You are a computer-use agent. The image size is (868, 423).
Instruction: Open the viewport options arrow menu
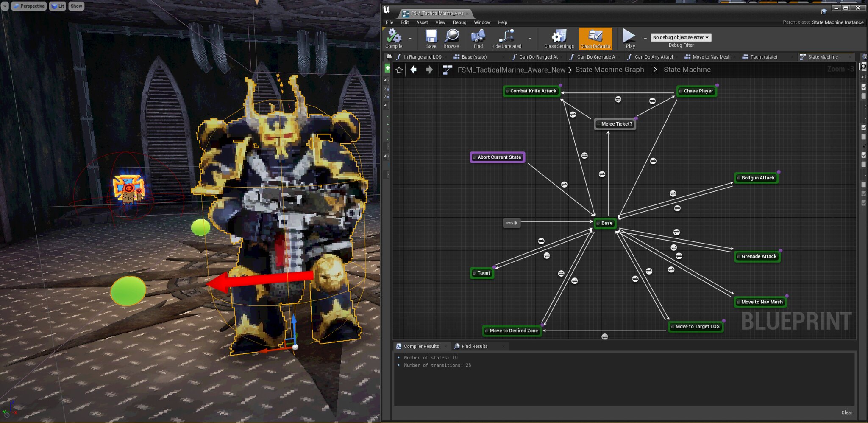(5, 6)
